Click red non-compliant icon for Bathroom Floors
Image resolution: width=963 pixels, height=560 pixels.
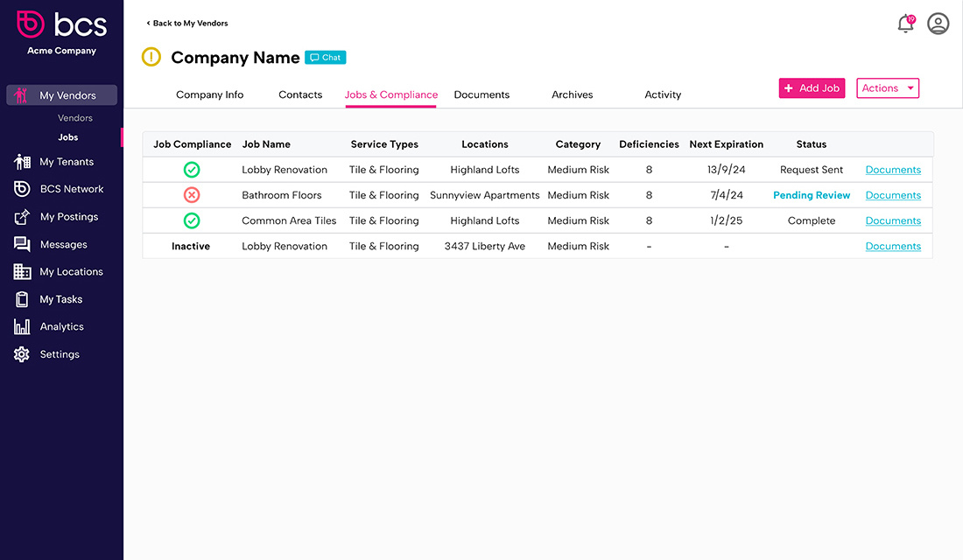coord(192,195)
